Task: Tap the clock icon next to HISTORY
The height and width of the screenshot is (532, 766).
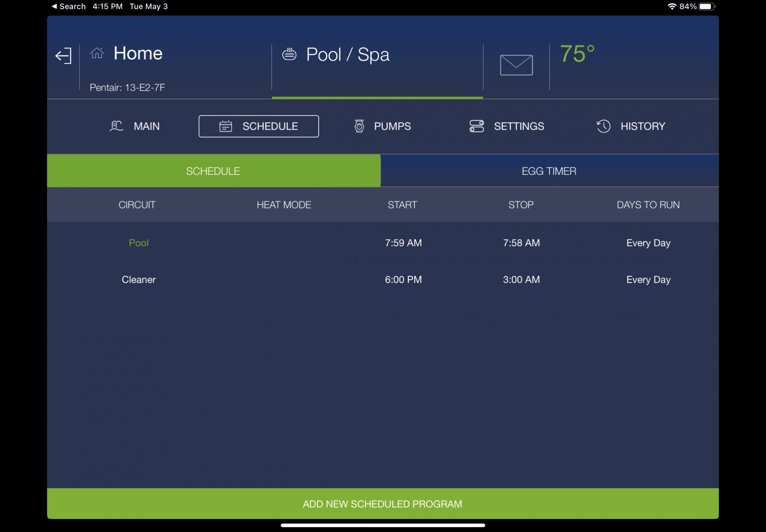Action: (x=603, y=126)
